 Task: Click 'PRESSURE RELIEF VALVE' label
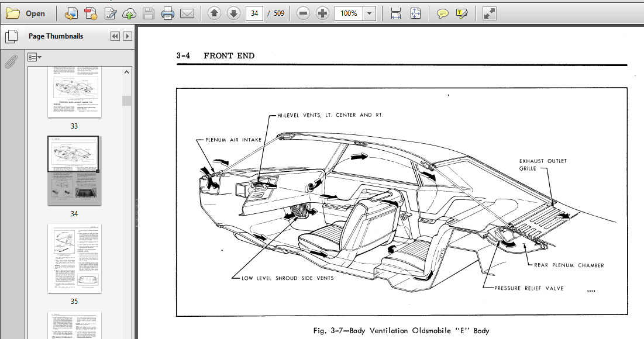(x=529, y=289)
